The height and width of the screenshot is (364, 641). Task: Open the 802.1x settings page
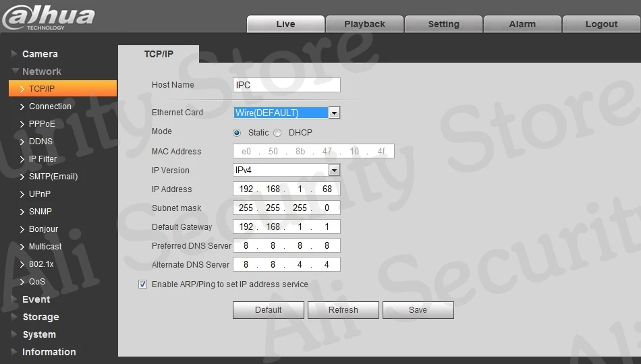tap(41, 264)
